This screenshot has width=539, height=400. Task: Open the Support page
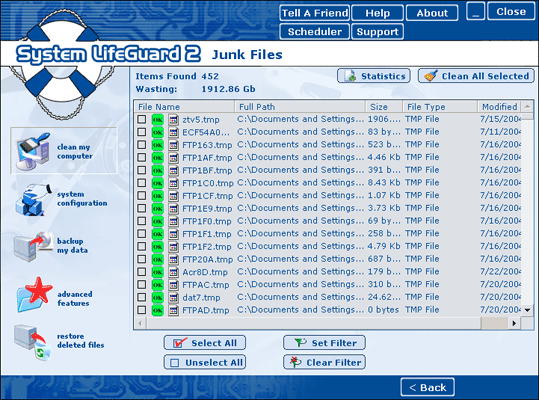point(377,32)
